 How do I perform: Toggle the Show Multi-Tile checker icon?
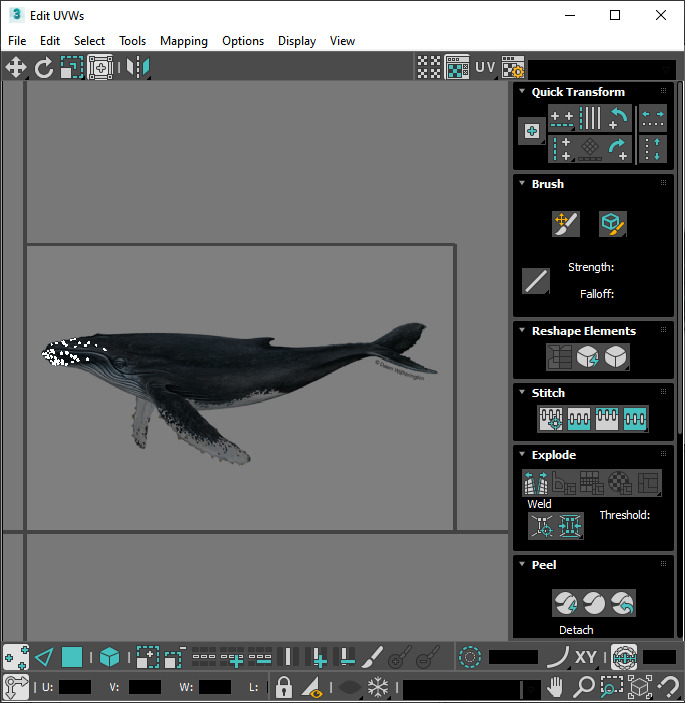(x=429, y=68)
